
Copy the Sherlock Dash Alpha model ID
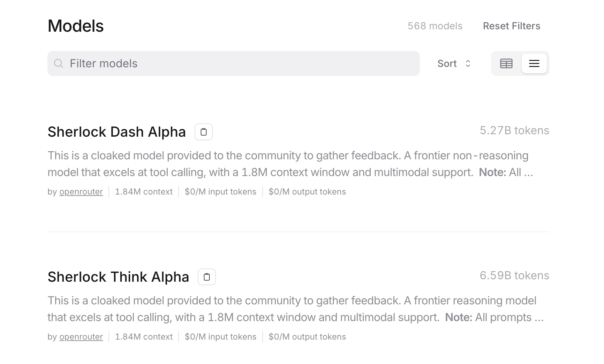tap(204, 132)
